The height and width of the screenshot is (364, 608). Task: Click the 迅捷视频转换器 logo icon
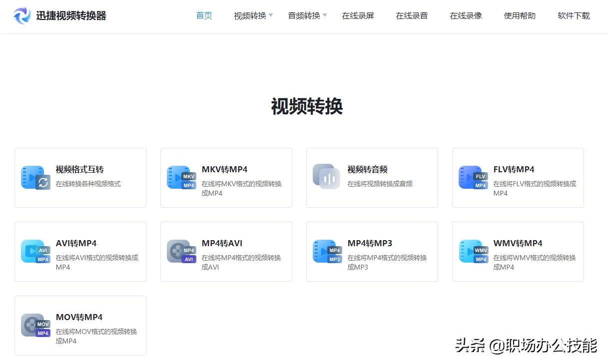(22, 16)
